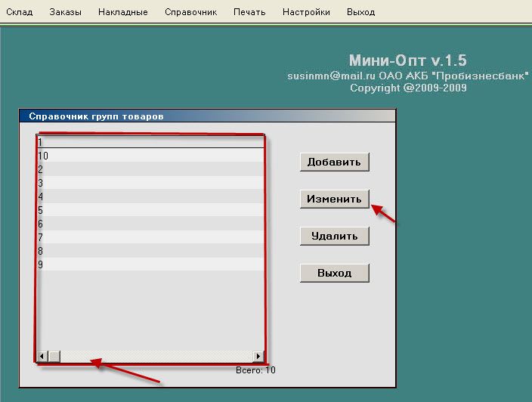Select group row 1 in the list

(x=151, y=142)
